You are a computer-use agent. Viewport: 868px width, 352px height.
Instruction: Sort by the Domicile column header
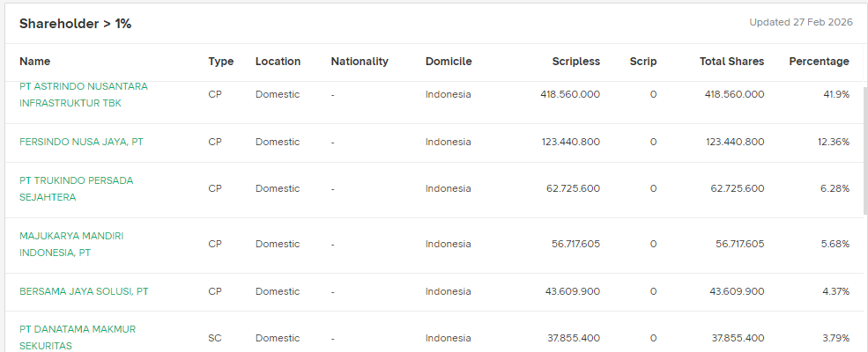click(449, 62)
